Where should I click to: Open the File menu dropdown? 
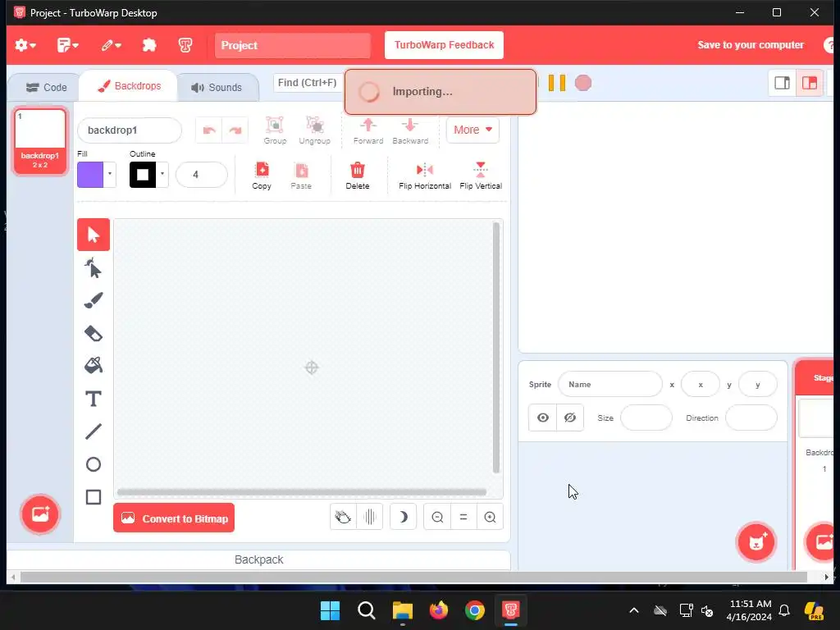[x=67, y=45]
